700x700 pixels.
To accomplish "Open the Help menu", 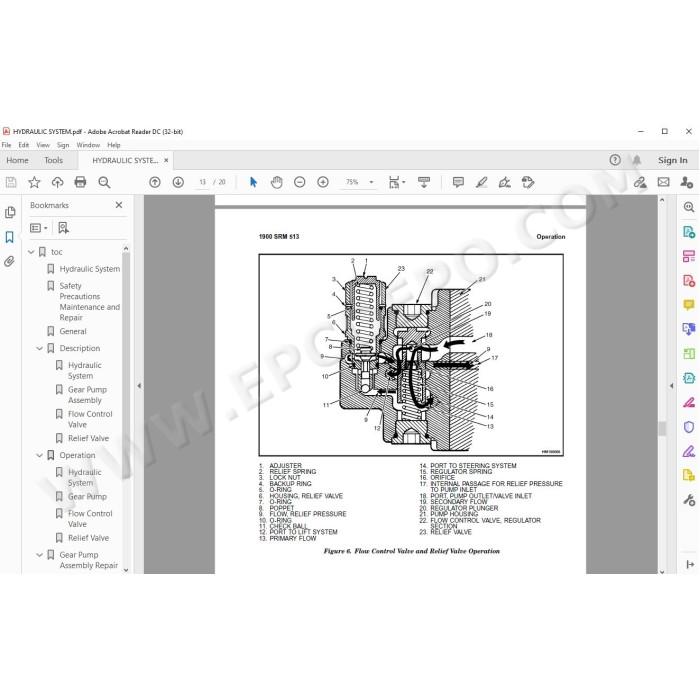I will [x=114, y=145].
